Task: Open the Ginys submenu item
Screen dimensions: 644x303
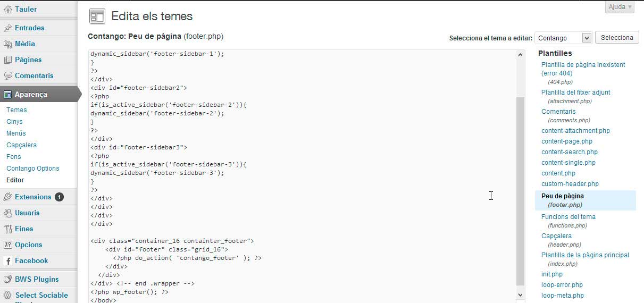Action: pos(14,122)
